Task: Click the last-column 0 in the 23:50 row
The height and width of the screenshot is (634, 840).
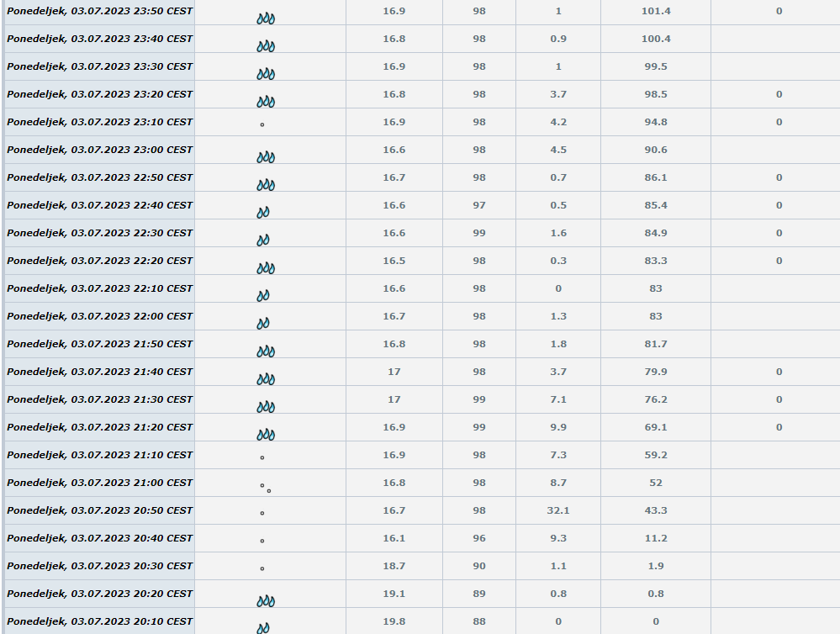Action: [x=779, y=11]
